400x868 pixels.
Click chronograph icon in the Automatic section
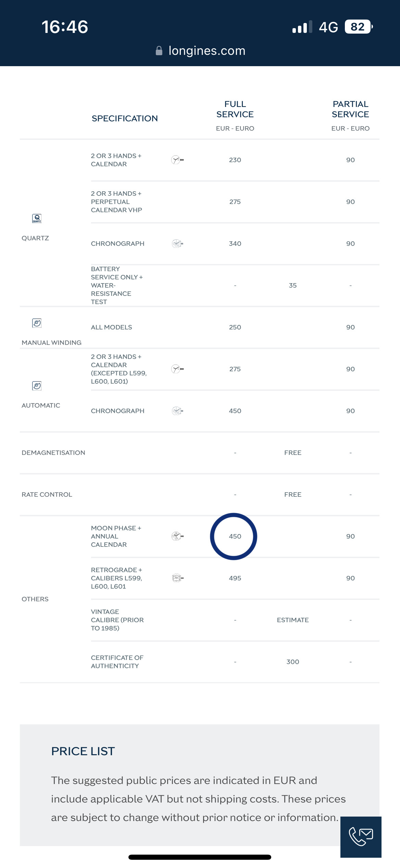pos(177,411)
